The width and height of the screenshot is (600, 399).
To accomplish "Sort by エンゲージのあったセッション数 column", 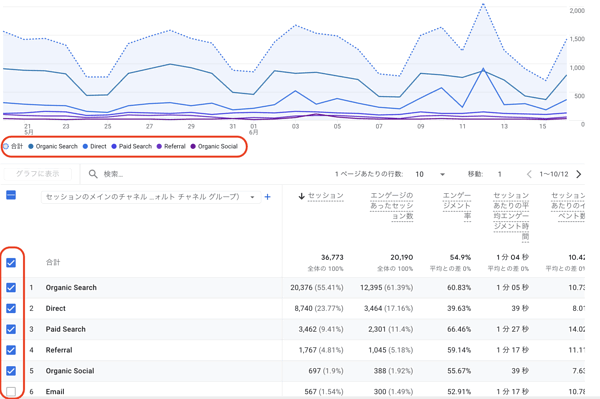I will coord(391,206).
